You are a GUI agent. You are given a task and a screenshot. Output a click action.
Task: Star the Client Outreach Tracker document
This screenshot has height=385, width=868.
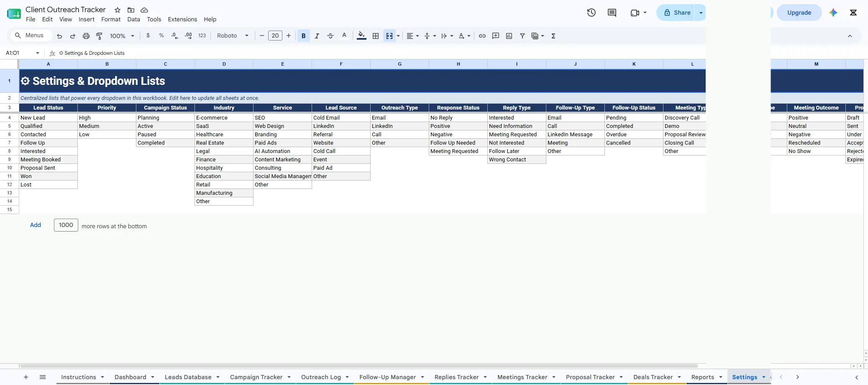pyautogui.click(x=118, y=10)
